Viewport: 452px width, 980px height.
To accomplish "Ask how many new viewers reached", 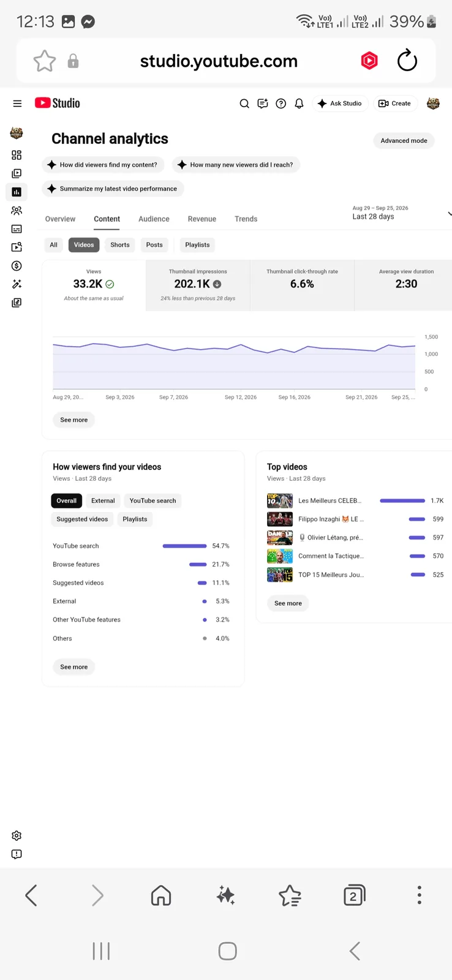I will coord(236,165).
